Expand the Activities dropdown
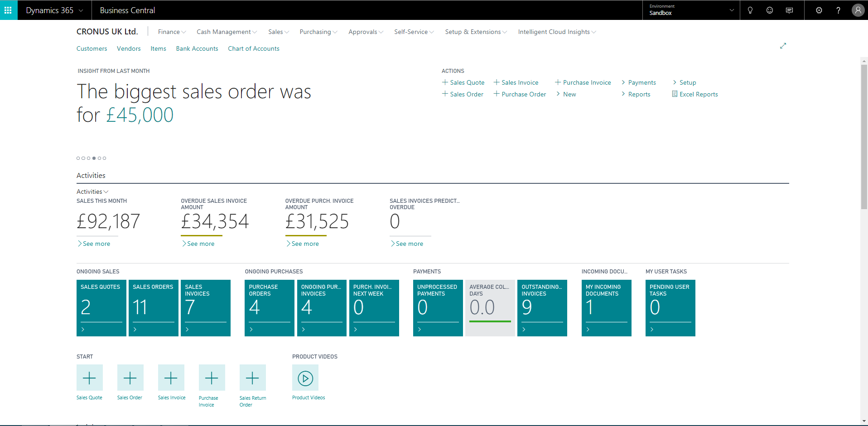Image resolution: width=868 pixels, height=426 pixels. [92, 191]
